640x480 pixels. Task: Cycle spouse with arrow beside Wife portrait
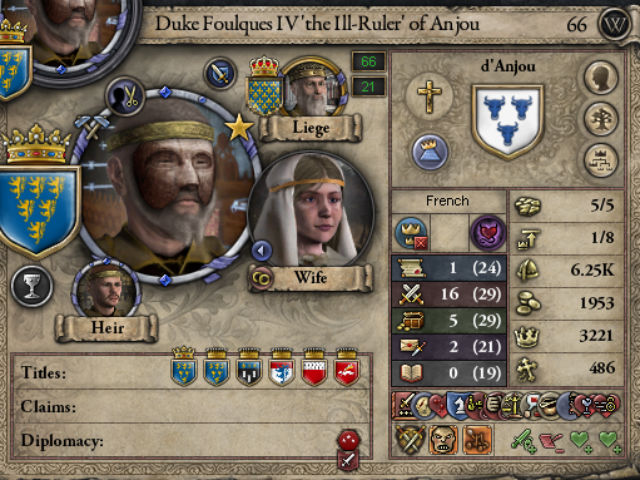(262, 250)
